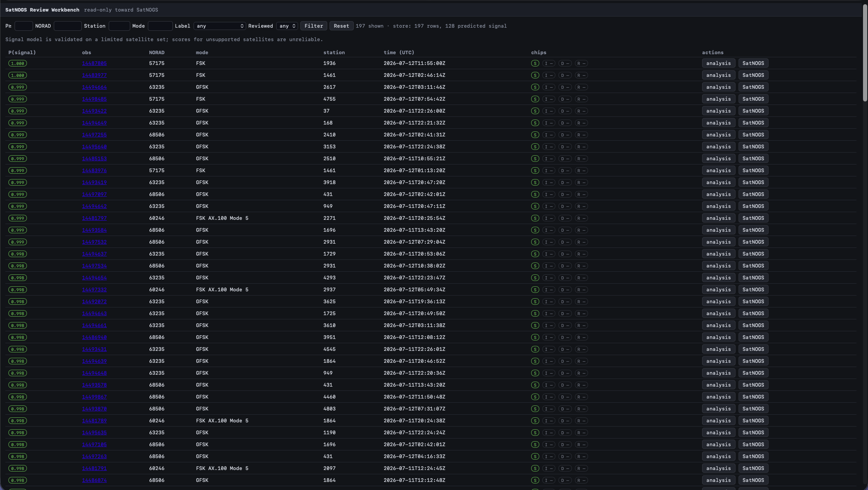Click NORAD value 60246 in row 14481789
The height and width of the screenshot is (490, 868).
(x=157, y=421)
